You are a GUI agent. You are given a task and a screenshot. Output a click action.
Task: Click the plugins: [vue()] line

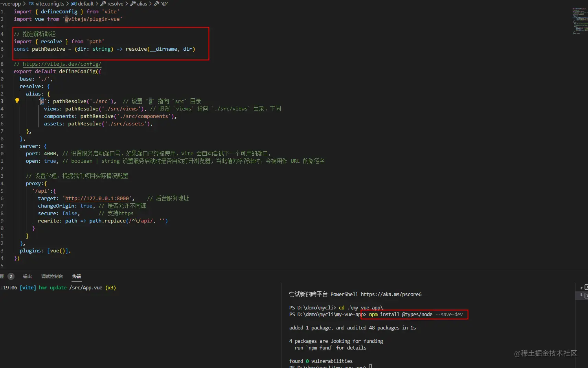point(45,250)
